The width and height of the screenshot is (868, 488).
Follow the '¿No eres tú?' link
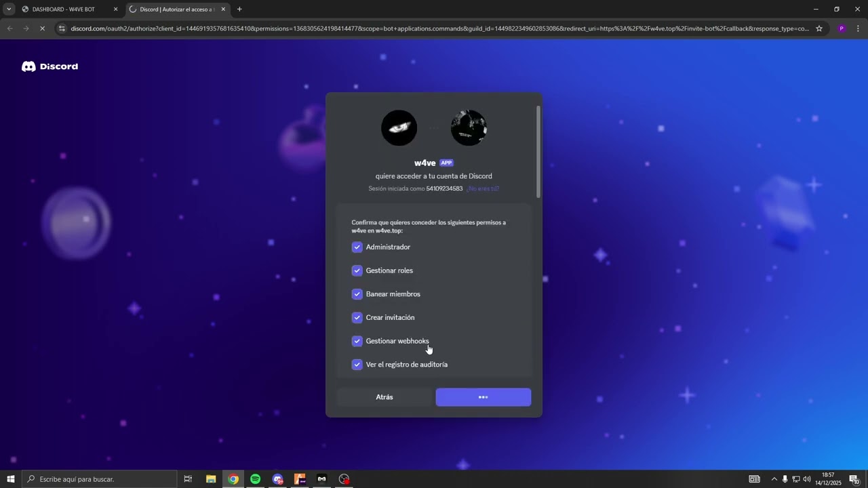483,188
